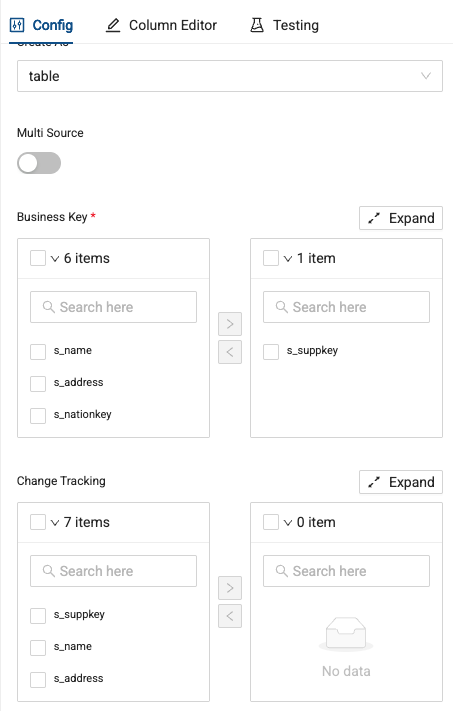Open the Create As table dropdown
The height and width of the screenshot is (711, 453).
230,76
